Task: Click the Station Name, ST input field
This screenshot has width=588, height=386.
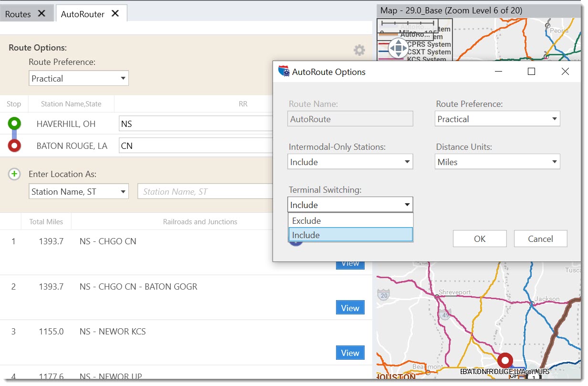Action: 205,192
